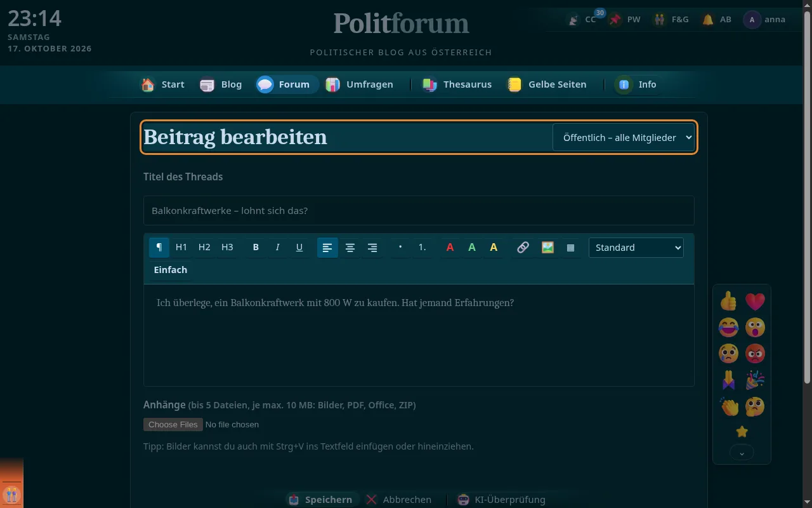
Task: Insert the astonished face emoji
Action: point(755,328)
